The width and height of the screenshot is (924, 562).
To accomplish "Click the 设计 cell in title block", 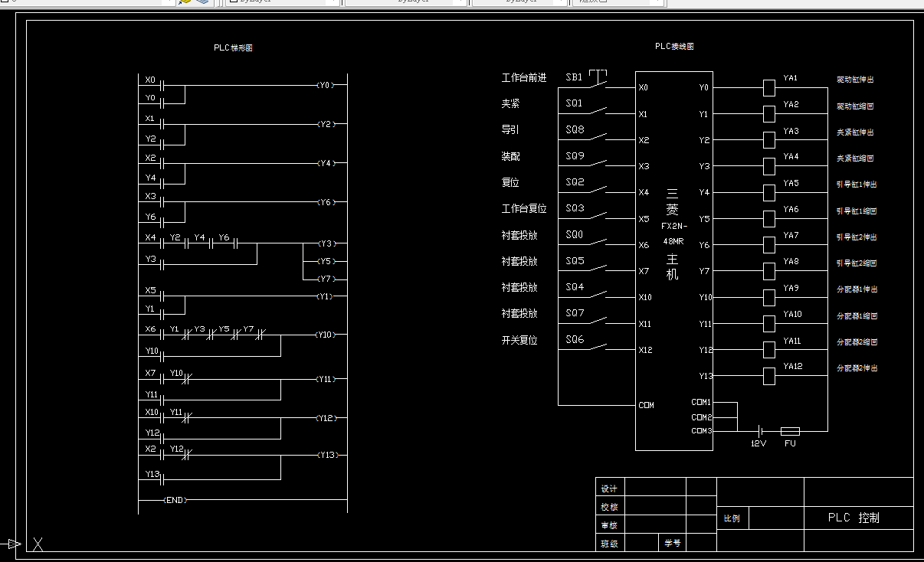I will tap(610, 488).
